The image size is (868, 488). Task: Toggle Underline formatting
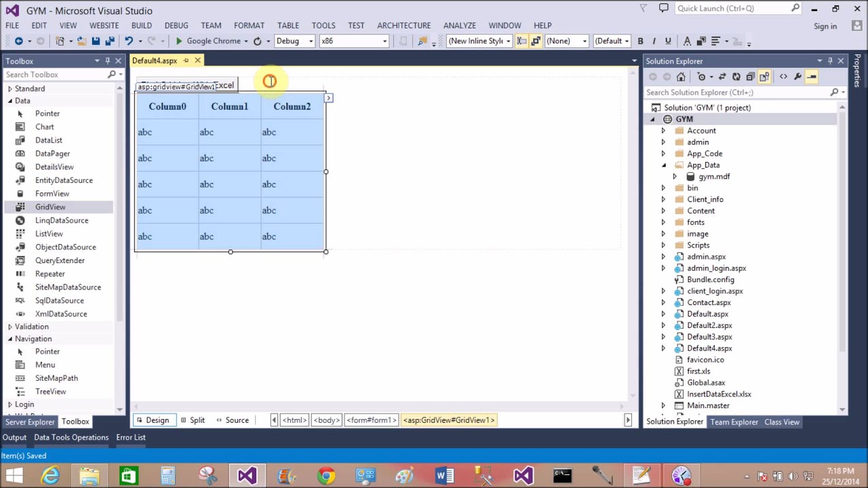coord(668,41)
